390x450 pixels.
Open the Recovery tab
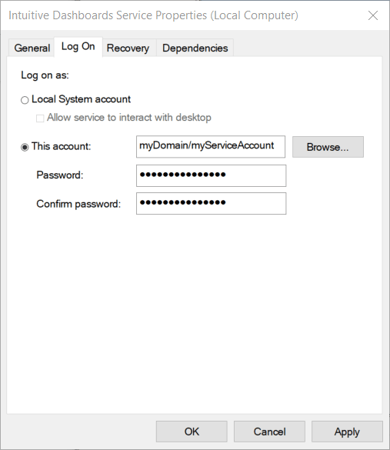[x=128, y=48]
